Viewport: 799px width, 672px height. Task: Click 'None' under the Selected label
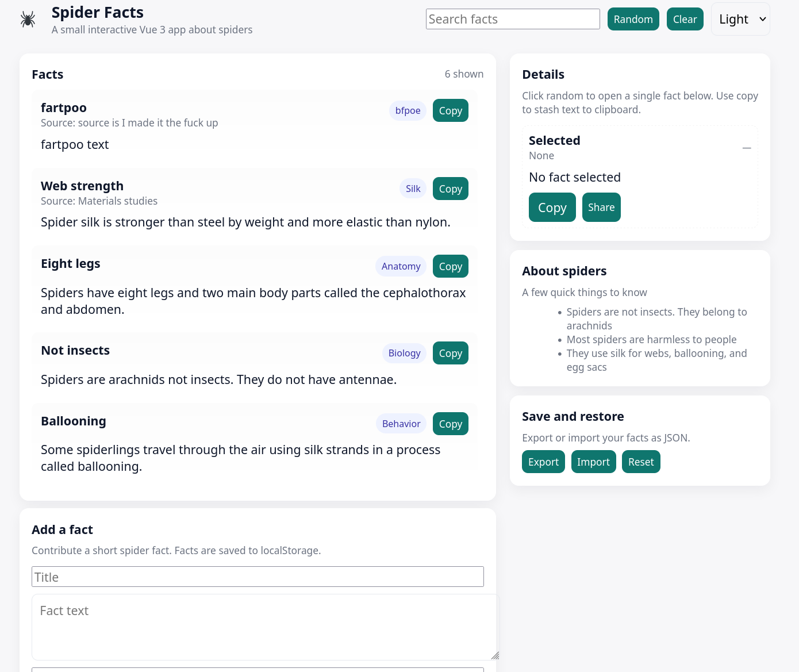pyautogui.click(x=541, y=155)
